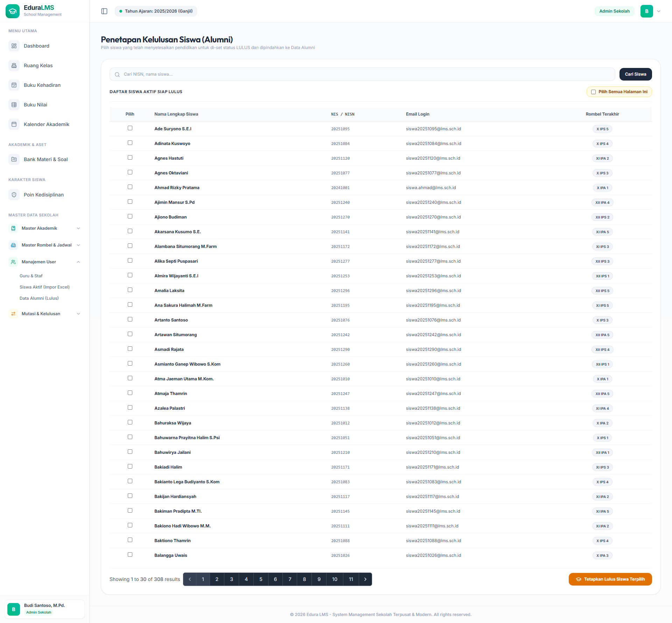Click the EduraLMS graduation cap logo
The width and height of the screenshot is (672, 623).
coord(13,11)
